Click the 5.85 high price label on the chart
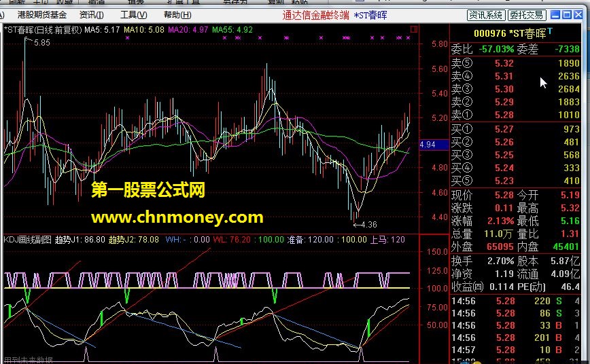The width and height of the screenshot is (590, 364). [41, 43]
